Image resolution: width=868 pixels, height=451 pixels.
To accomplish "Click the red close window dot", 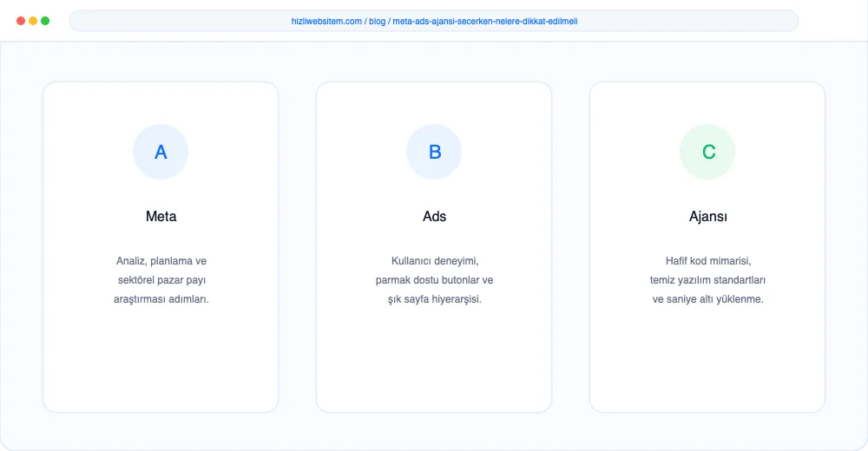I will (x=21, y=21).
